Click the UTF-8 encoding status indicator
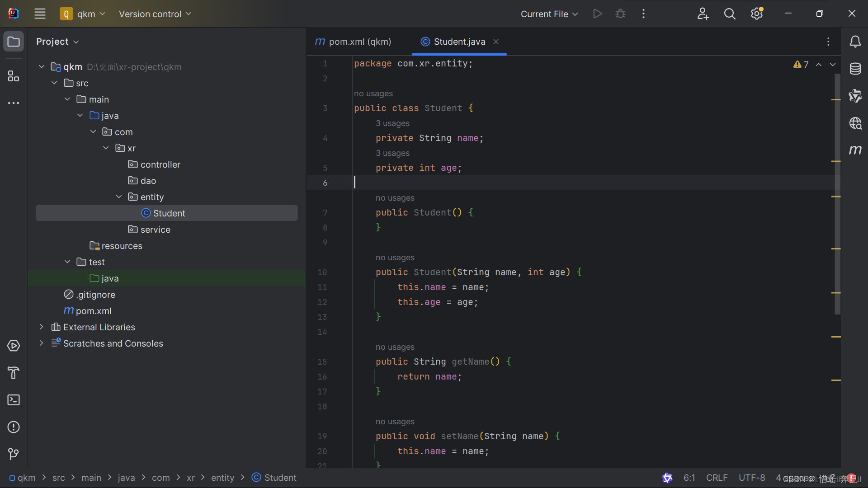Screen dimensions: 868x488 [752, 477]
